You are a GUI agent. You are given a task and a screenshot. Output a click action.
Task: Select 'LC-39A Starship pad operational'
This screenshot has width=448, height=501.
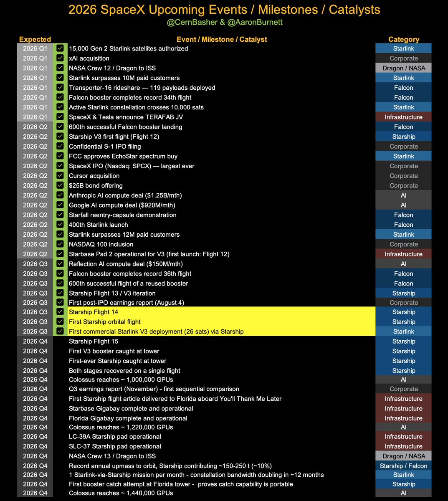115,436
